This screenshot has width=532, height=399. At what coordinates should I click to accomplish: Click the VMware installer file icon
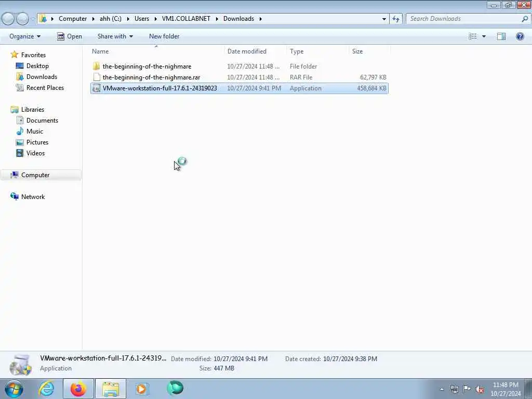[x=96, y=88]
